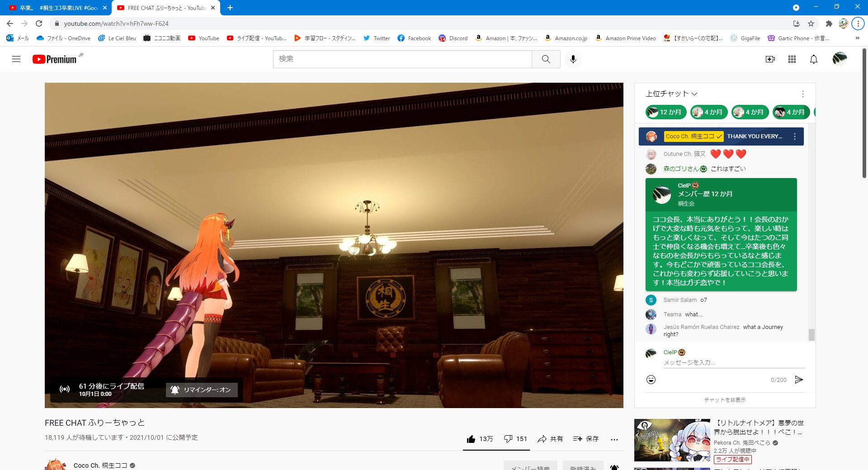Open the emoji picker in chat
868x470 pixels.
coord(651,380)
